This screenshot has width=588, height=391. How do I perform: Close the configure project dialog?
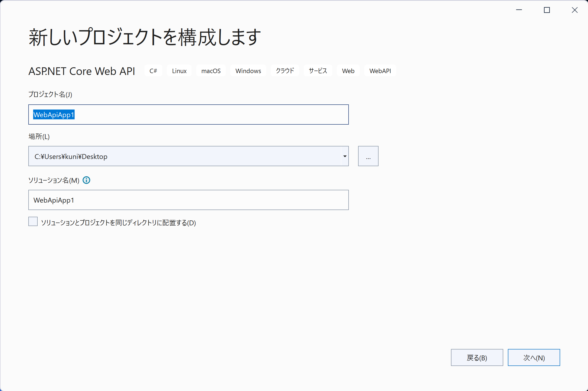click(575, 10)
